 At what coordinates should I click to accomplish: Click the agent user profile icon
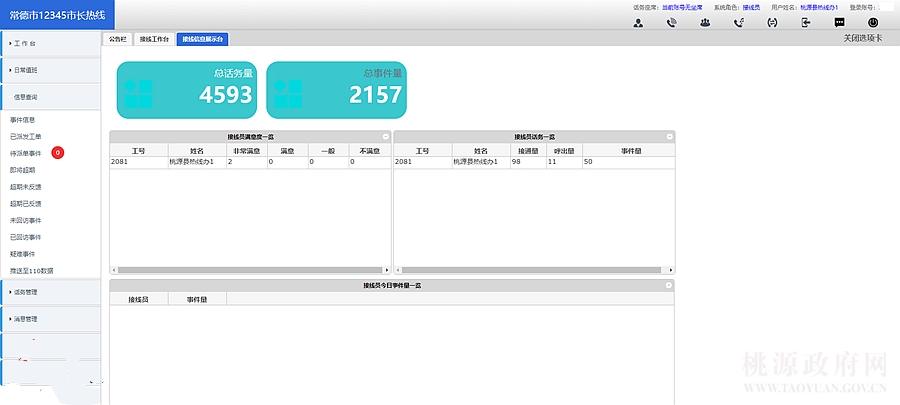pos(638,23)
